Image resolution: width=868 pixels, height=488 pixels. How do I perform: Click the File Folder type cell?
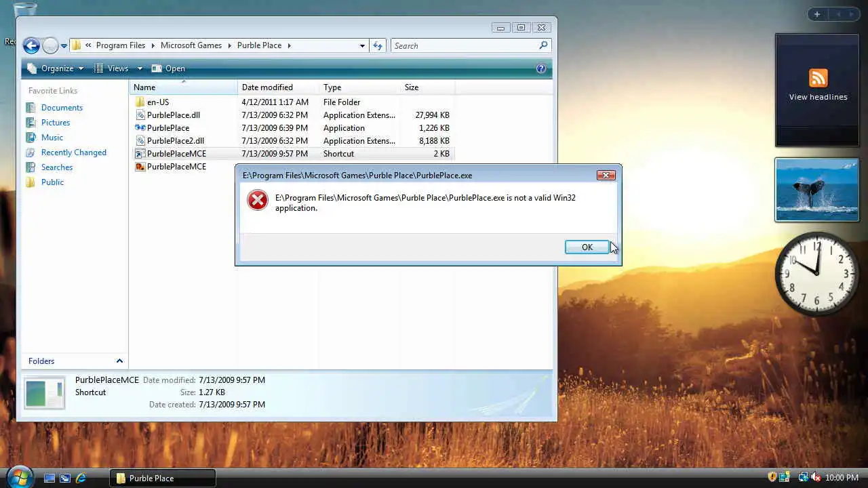(342, 102)
